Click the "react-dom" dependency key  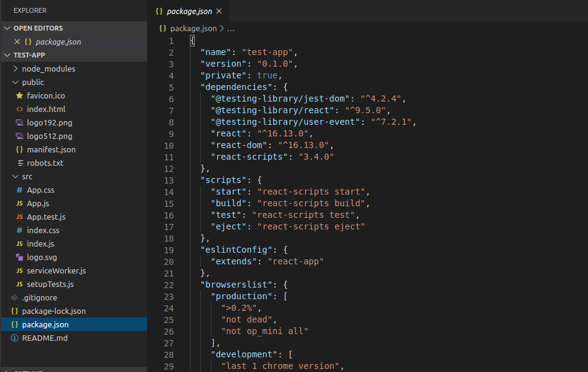pos(239,145)
